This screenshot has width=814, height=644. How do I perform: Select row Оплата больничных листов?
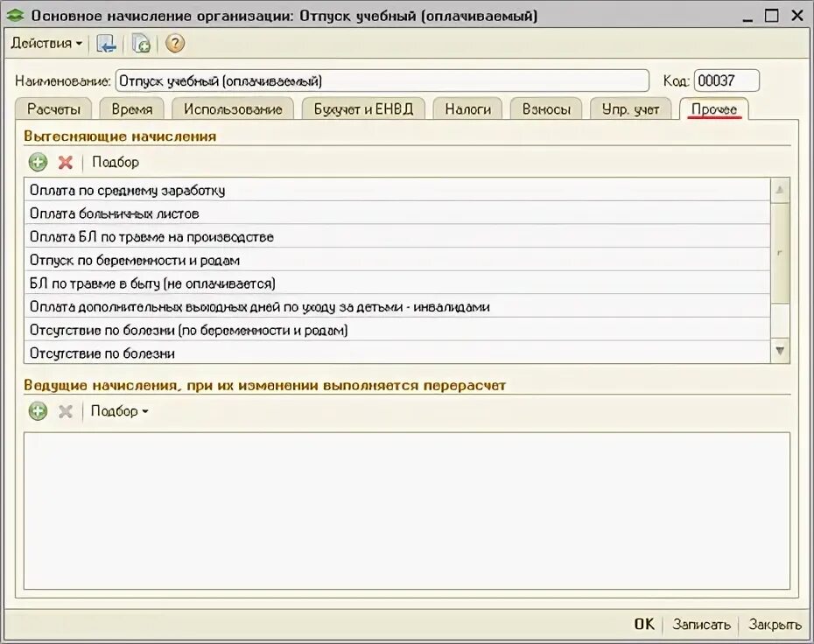click(397, 213)
